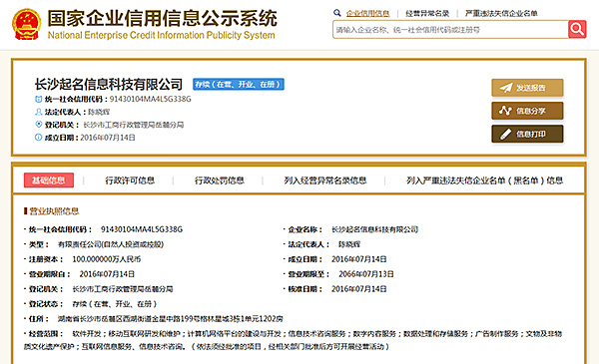Click the 信息打印 button
Screen dimensions: 599x364
coord(527,134)
